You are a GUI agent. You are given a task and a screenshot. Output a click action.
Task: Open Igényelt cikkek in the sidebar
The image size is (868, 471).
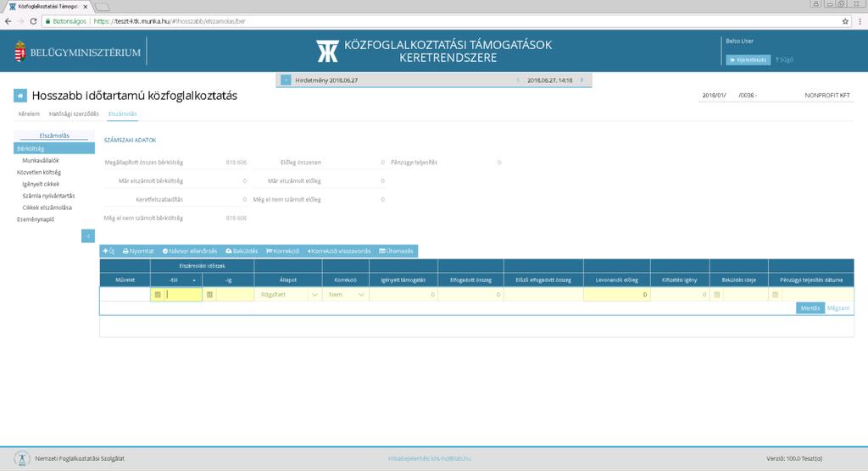click(x=41, y=184)
